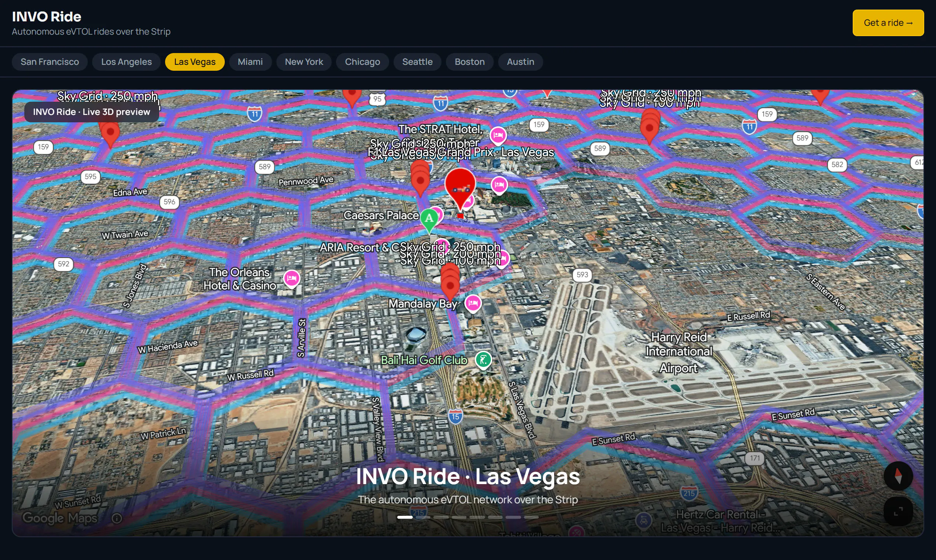The image size is (936, 560).
Task: Click the INVO Ride Live 3D preview badge
Action: click(92, 112)
